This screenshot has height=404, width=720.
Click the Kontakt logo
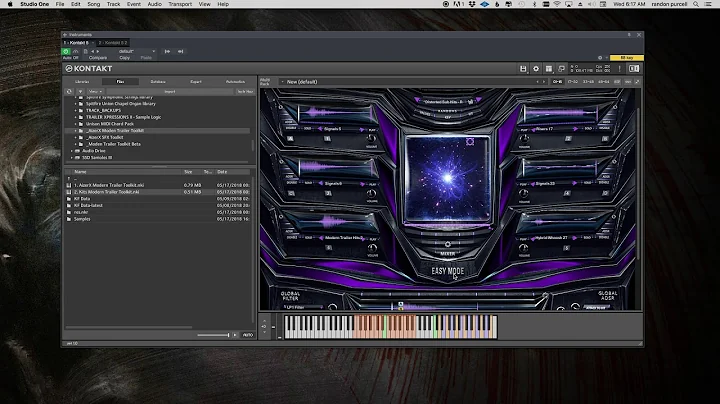pyautogui.click(x=89, y=68)
